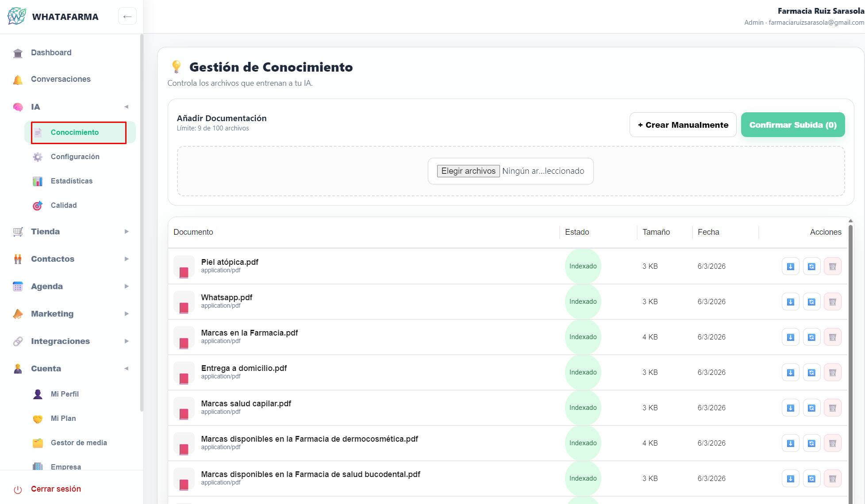Click the IA brain icon
This screenshot has width=865, height=504.
click(18, 107)
